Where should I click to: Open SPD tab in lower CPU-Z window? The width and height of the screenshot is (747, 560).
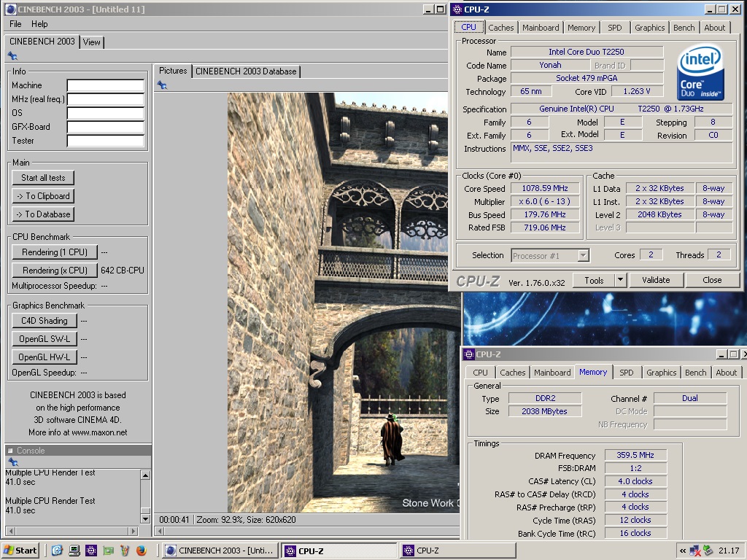627,373
